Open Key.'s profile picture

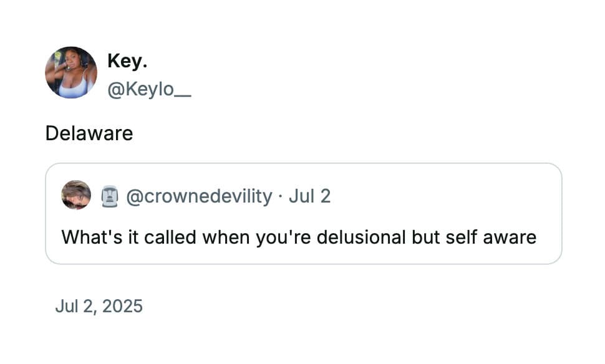click(71, 72)
